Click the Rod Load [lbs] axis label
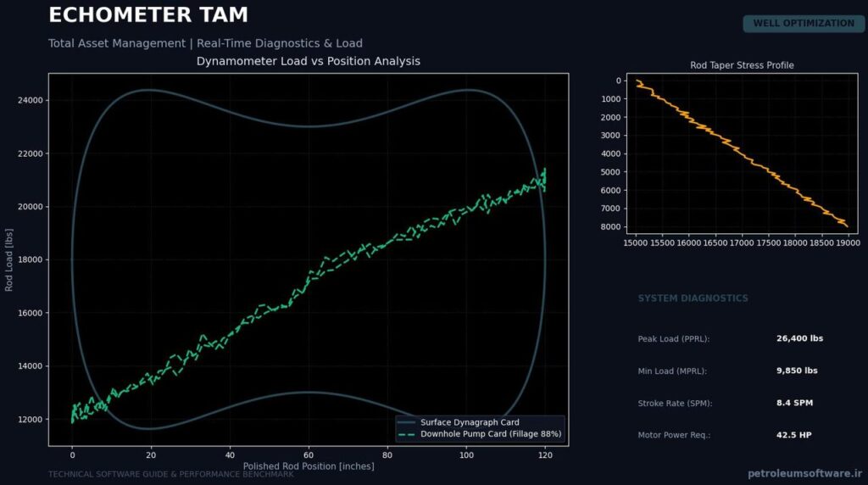This screenshot has width=868, height=485. (8, 259)
